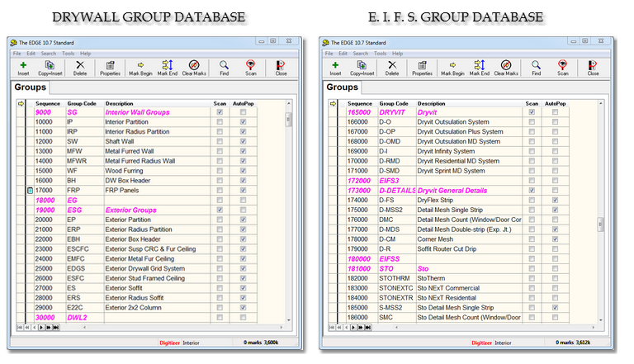Image resolution: width=634 pixels, height=364 pixels.
Task: Click scroll-down arrow in Drywall grid
Action: (x=289, y=320)
